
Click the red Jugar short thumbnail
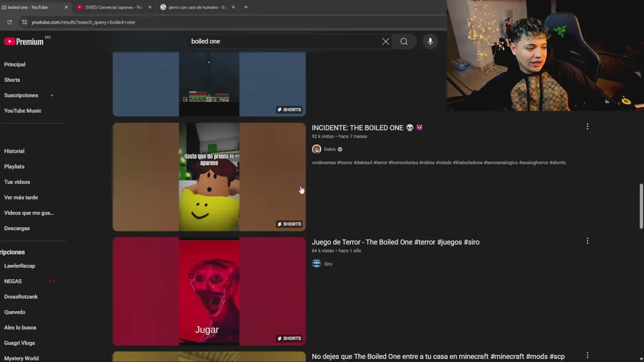click(x=209, y=291)
